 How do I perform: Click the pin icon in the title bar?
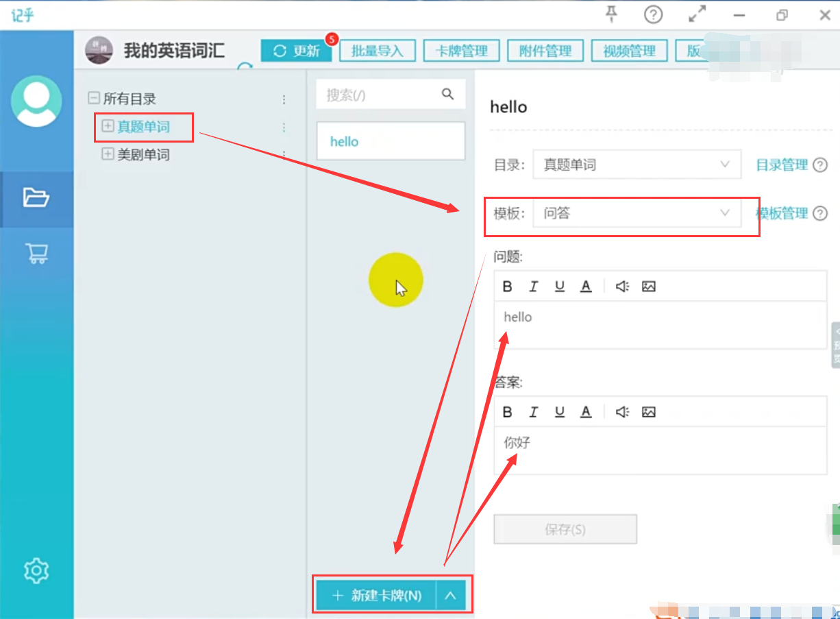click(x=610, y=14)
